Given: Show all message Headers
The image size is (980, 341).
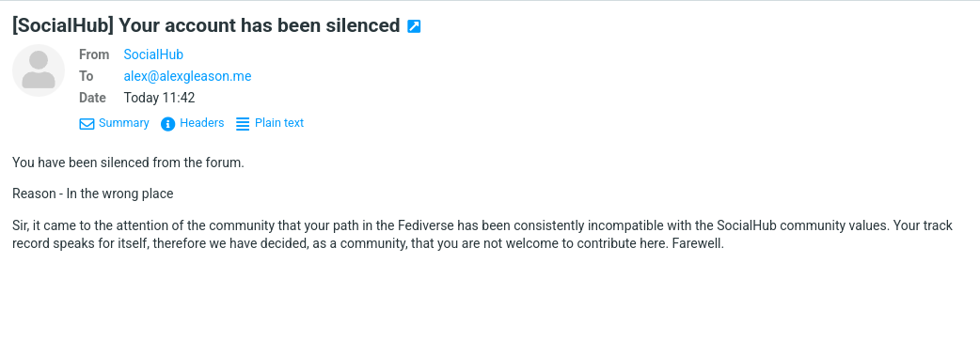Looking at the screenshot, I should (x=202, y=123).
